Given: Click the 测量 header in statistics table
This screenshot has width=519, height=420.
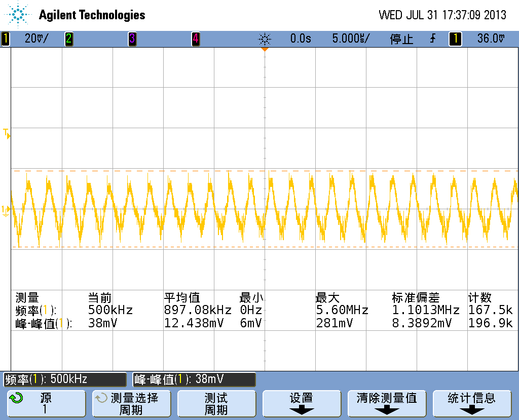Looking at the screenshot, I should point(27,297).
